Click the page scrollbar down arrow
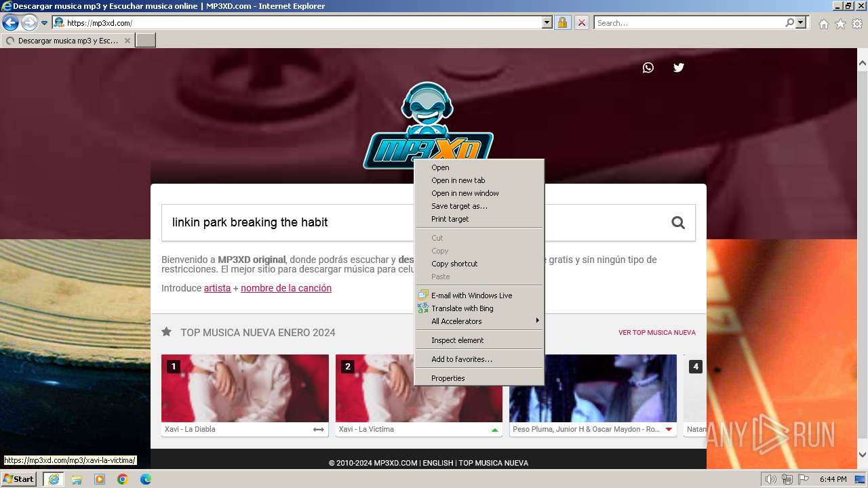 point(863,455)
